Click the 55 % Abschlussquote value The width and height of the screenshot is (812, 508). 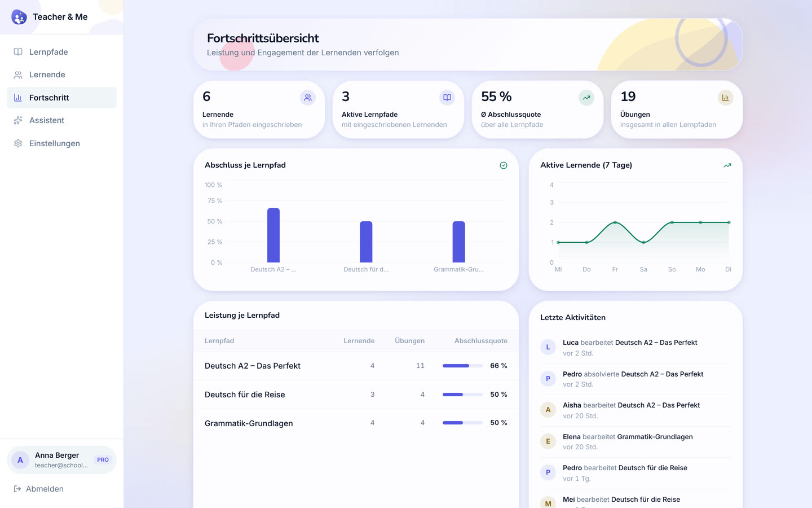coord(497,97)
